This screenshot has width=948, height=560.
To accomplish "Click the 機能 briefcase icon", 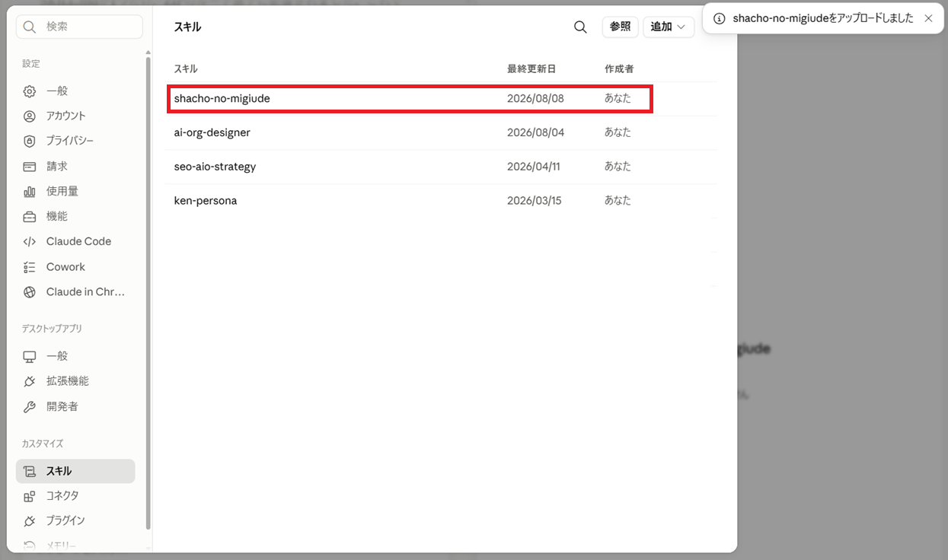I will [30, 217].
